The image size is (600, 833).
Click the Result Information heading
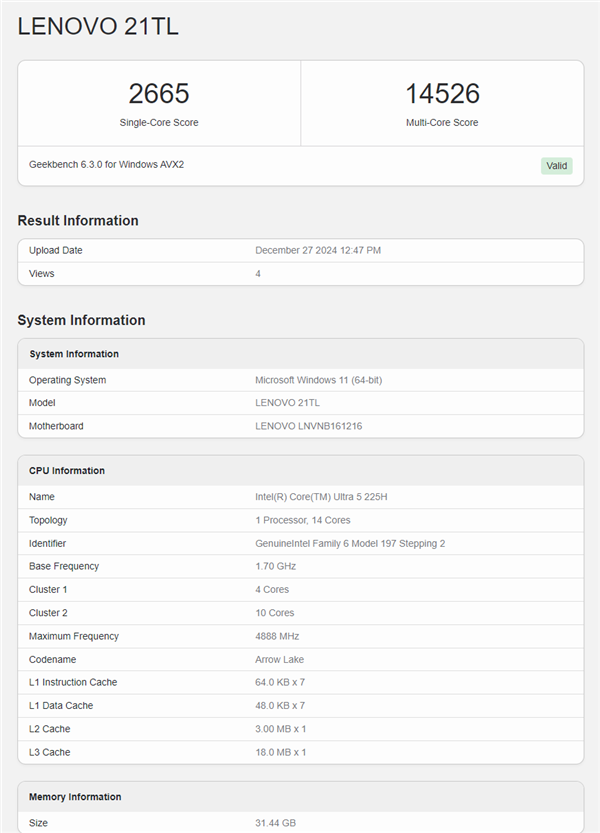coord(78,221)
